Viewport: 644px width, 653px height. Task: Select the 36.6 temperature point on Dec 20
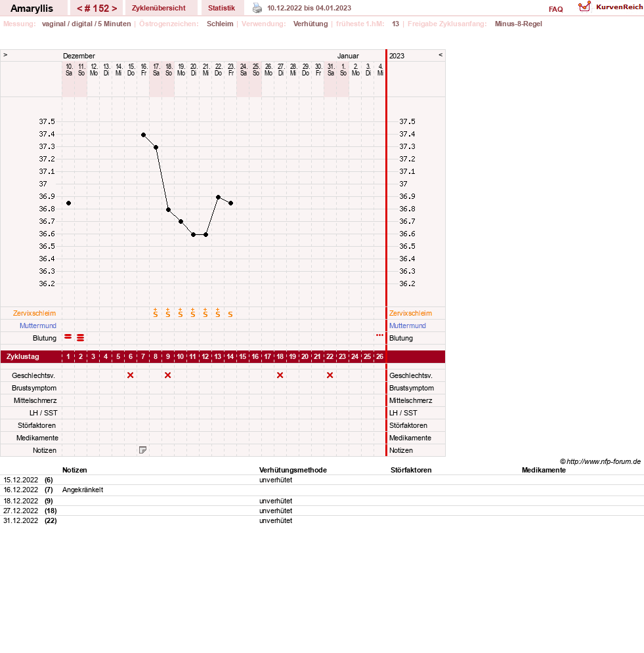(x=193, y=234)
